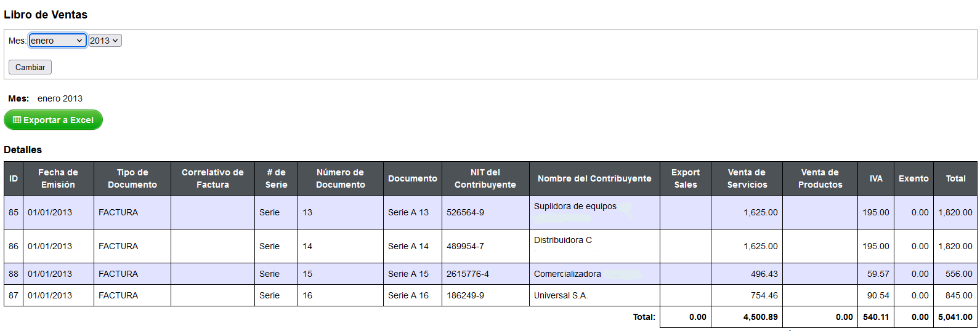Image resolution: width=980 pixels, height=331 pixels.
Task: Click the Universal S.A. name cell
Action: click(594, 295)
